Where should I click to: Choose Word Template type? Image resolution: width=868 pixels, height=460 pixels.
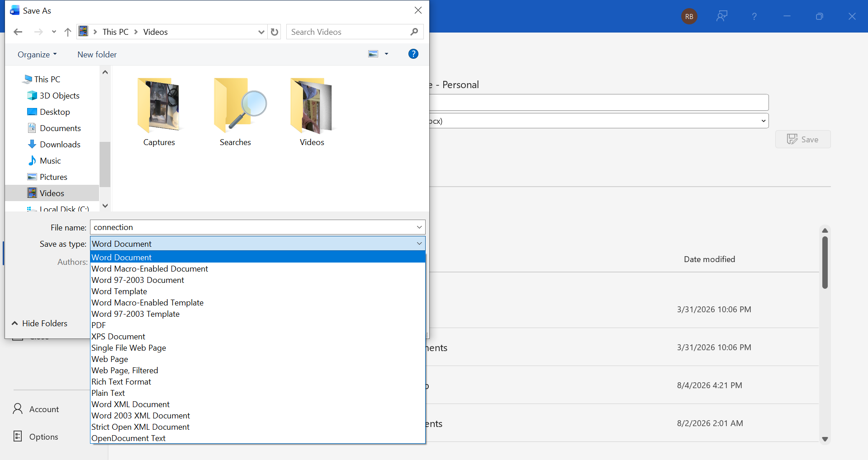(x=258, y=291)
